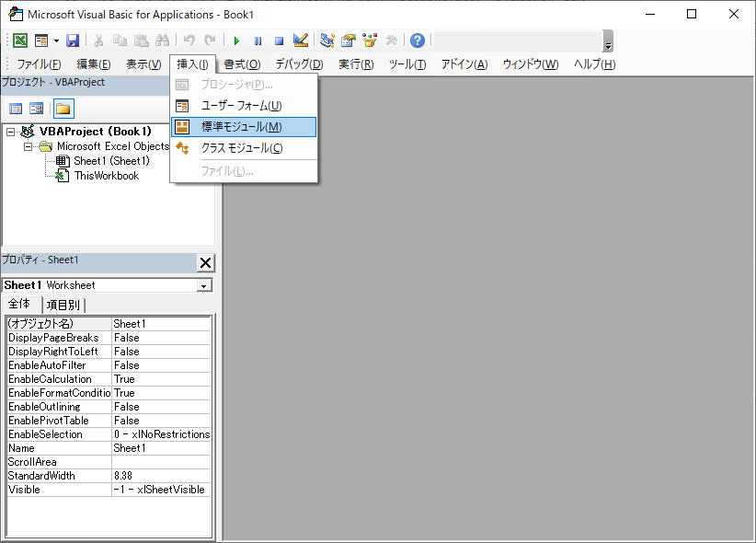Click the View Code icon in Project pane
This screenshot has width=756, height=543.
click(16, 109)
